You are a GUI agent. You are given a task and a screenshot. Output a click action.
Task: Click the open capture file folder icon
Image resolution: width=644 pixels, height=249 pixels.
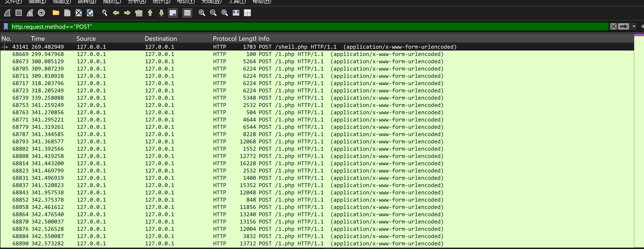[x=56, y=13]
